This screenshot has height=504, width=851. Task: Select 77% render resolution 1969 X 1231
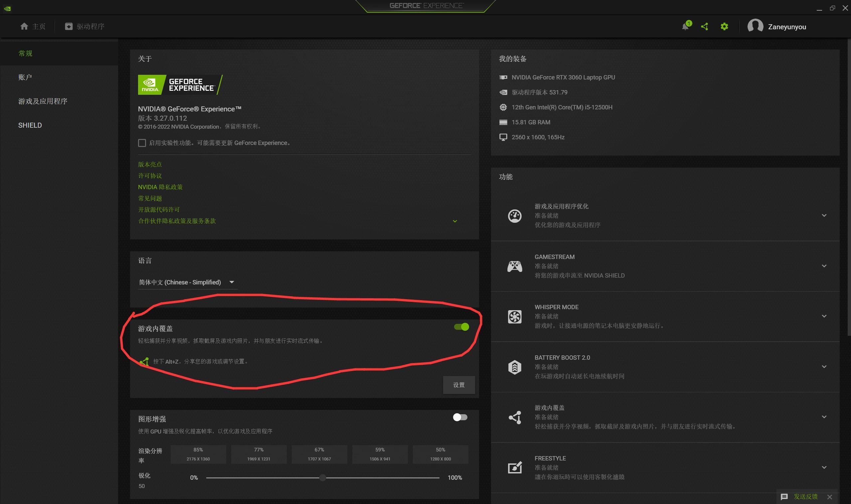click(x=258, y=454)
